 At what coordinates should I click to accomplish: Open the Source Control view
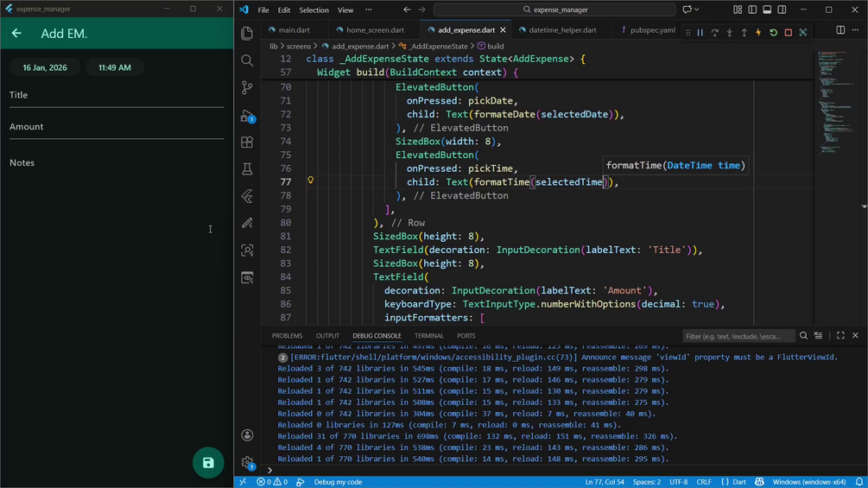[248, 87]
